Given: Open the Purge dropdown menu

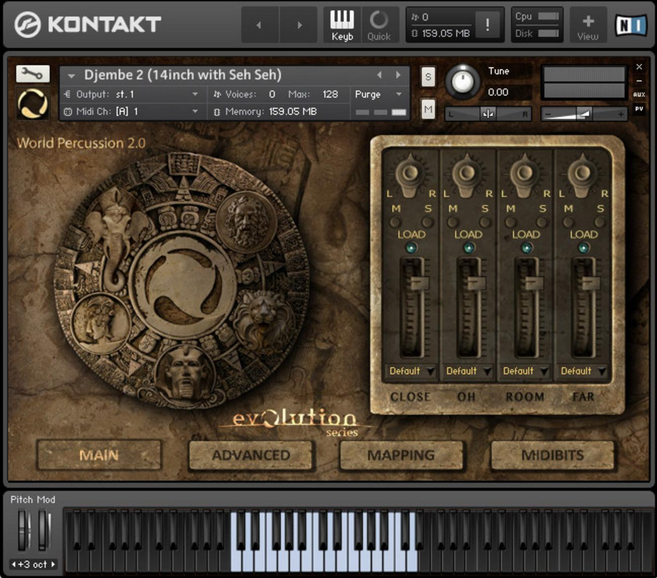Looking at the screenshot, I should [378, 94].
